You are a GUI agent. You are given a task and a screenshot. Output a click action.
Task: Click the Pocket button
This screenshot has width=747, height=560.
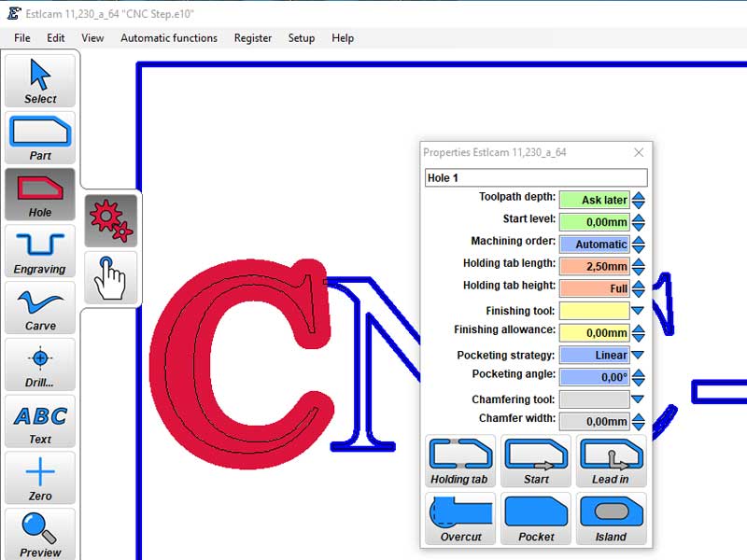click(x=536, y=519)
